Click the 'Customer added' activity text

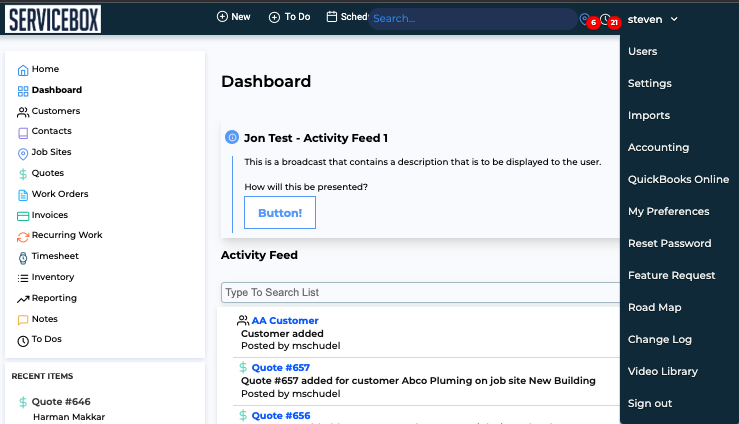(282, 334)
